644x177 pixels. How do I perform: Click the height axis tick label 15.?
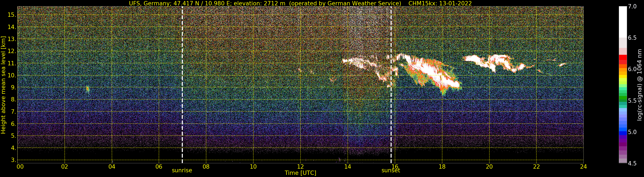tap(12, 15)
